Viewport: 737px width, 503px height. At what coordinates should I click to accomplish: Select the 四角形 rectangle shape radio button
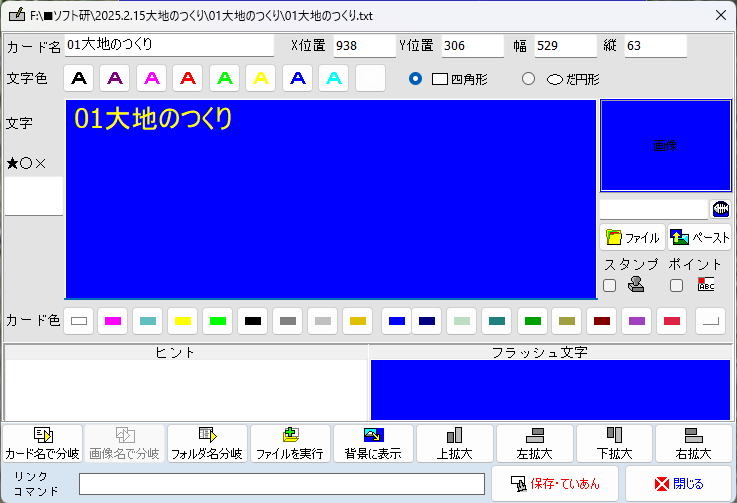[416, 79]
